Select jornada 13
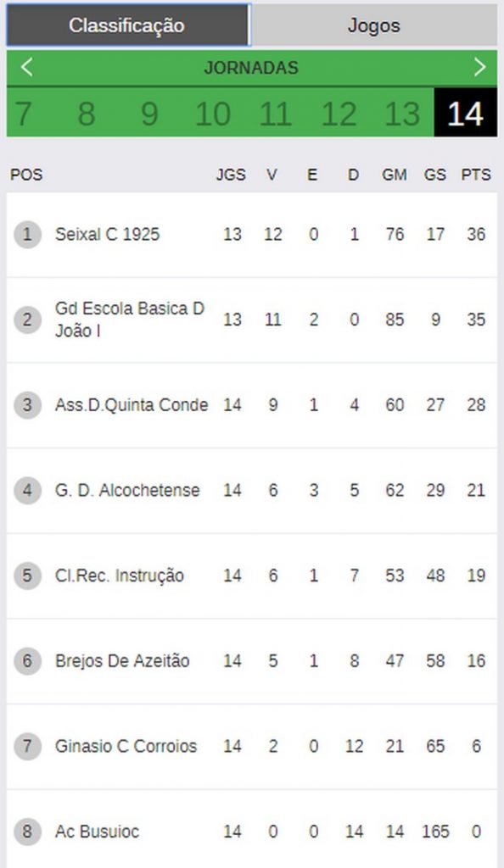Image resolution: width=504 pixels, height=868 pixels. tap(402, 114)
